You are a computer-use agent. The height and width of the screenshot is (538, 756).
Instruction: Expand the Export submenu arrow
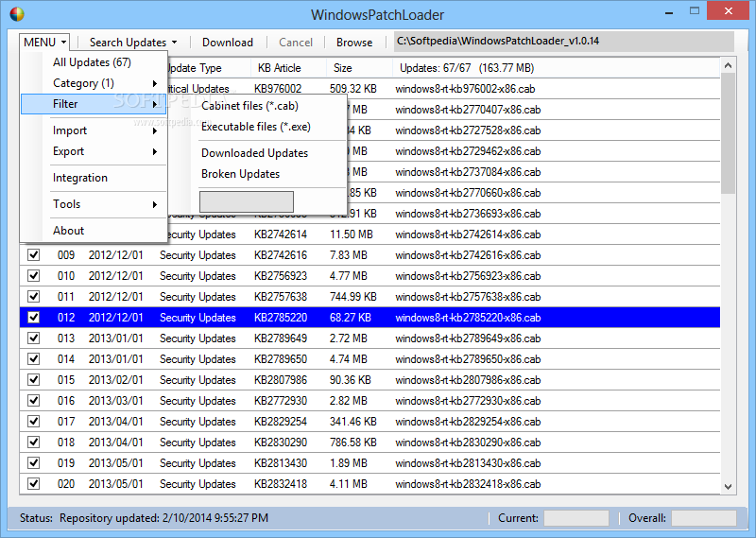(x=155, y=151)
